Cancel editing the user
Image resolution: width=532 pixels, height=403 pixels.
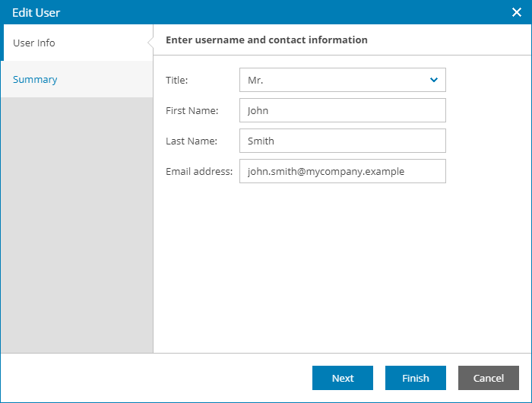point(489,378)
